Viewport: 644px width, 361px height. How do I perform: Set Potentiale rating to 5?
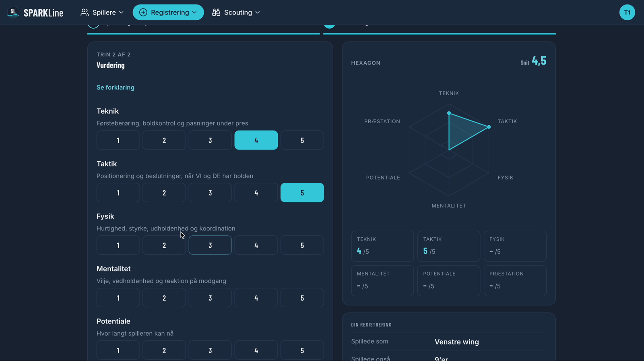(x=302, y=350)
